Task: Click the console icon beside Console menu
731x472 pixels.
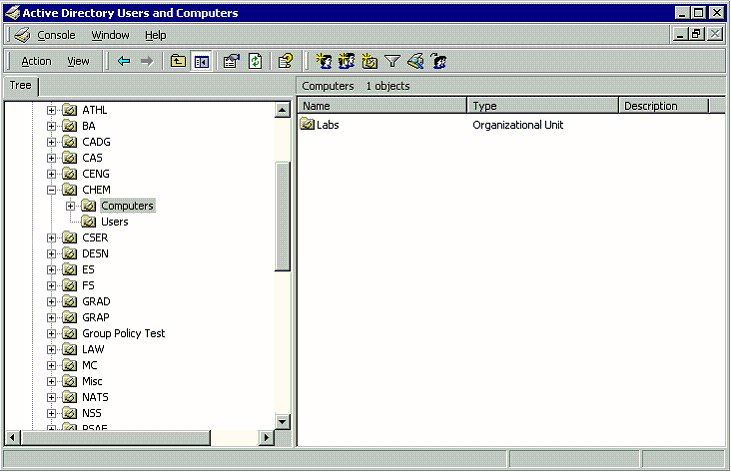Action: 22,35
